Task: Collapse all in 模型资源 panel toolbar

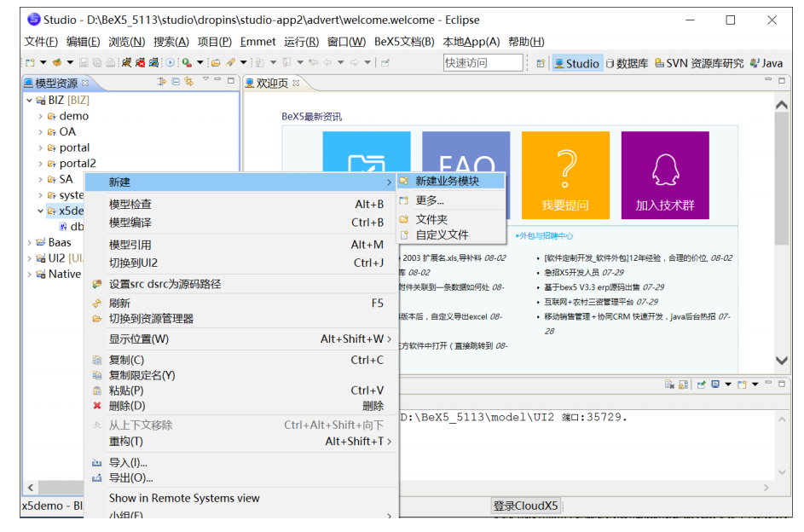Action: pos(176,80)
